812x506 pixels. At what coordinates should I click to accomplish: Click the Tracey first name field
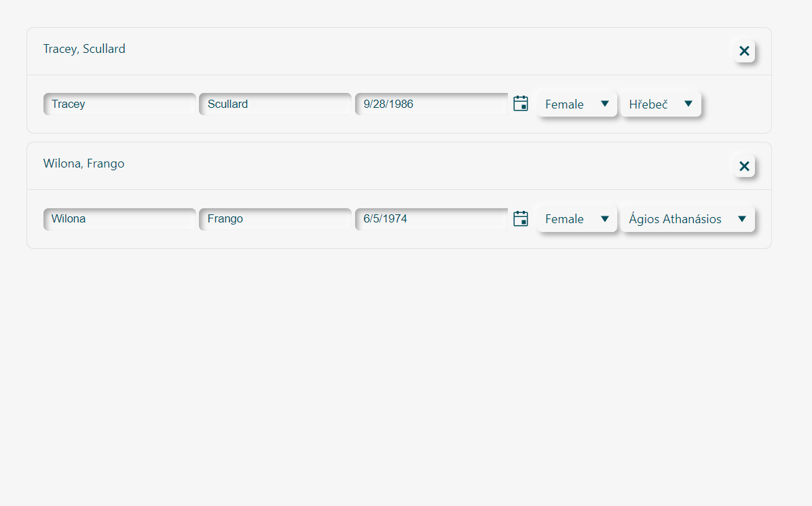120,104
